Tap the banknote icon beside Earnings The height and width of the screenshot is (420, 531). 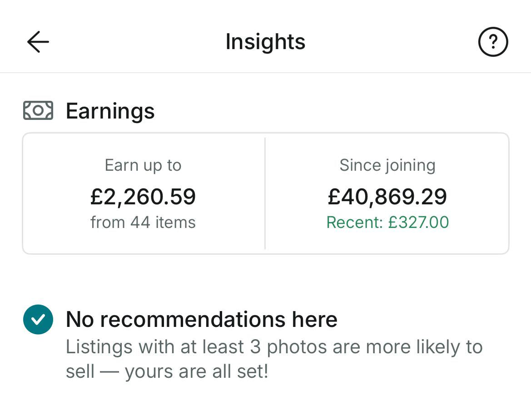click(x=38, y=110)
